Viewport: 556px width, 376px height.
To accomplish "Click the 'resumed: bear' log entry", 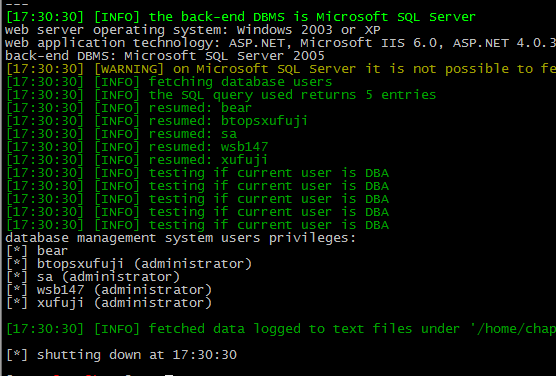I will coord(129,108).
